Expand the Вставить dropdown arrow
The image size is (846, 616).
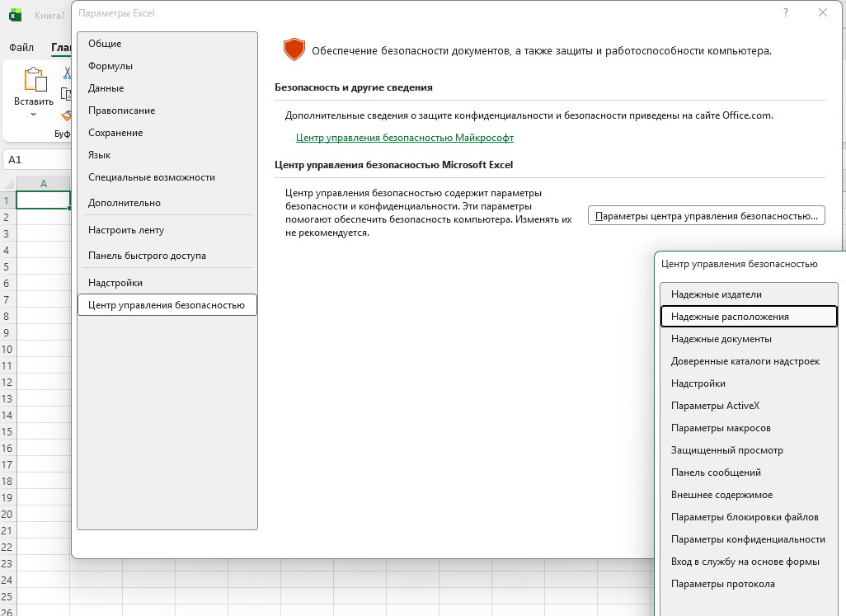point(34,114)
